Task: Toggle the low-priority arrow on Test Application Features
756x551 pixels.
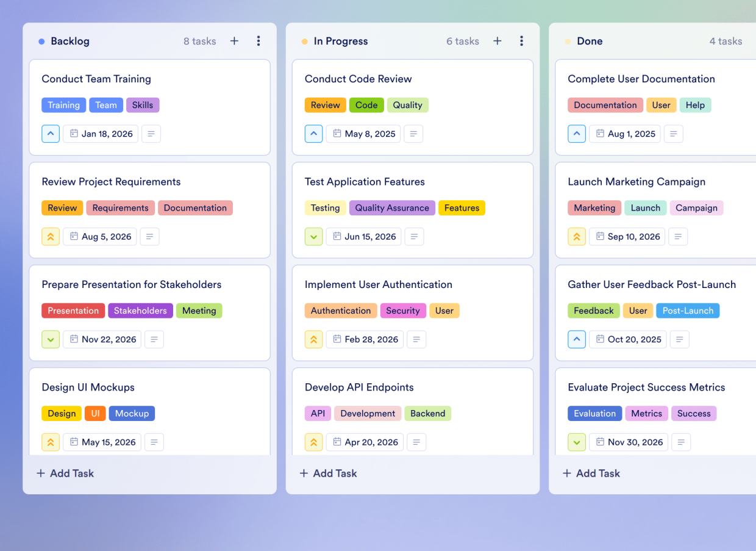Action: [x=313, y=236]
